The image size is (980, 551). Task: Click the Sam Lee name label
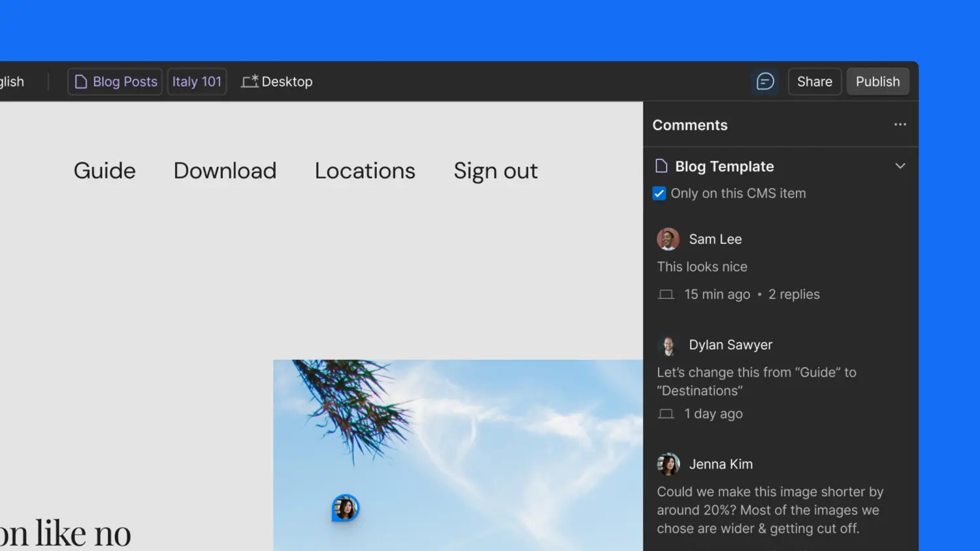pos(715,239)
